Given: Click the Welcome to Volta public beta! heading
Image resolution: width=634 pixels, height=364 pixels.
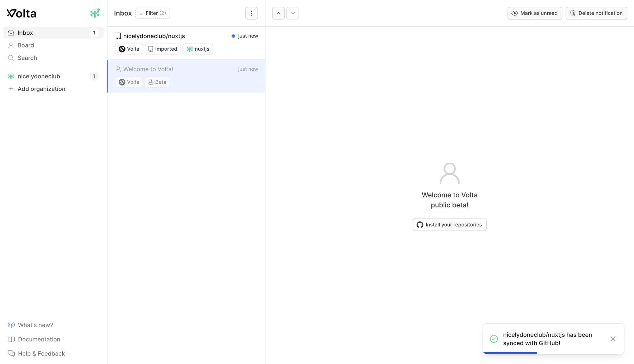Looking at the screenshot, I should 450,200.
